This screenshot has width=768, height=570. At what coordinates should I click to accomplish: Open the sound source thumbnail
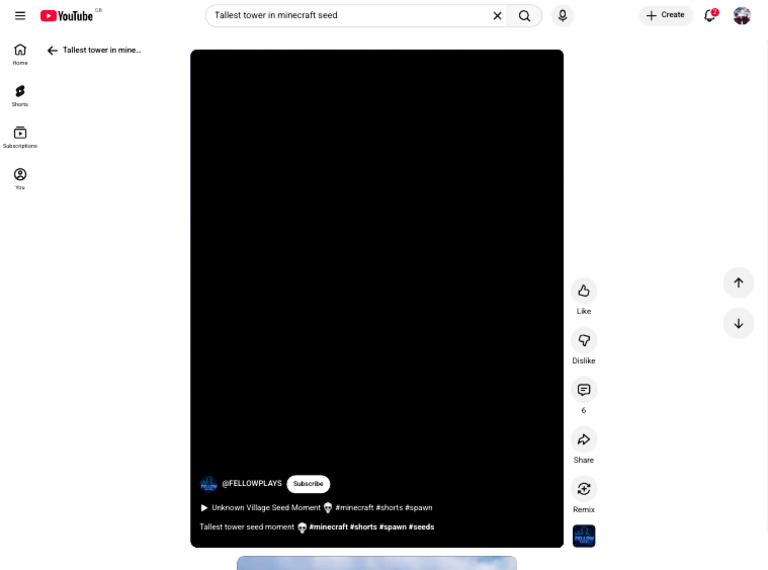coord(583,536)
